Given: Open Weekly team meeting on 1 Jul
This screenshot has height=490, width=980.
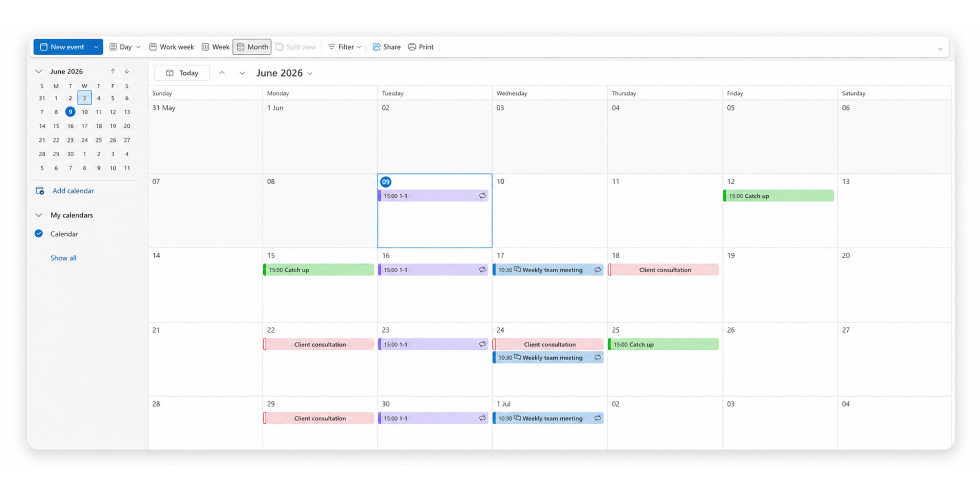Looking at the screenshot, I should pyautogui.click(x=548, y=418).
